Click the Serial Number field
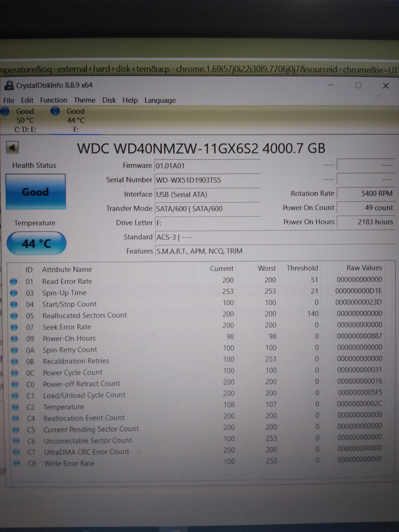399x532 pixels. click(x=207, y=180)
